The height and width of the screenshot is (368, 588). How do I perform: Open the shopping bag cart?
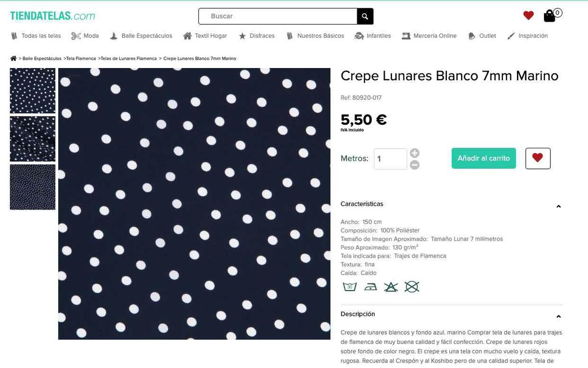click(x=550, y=16)
